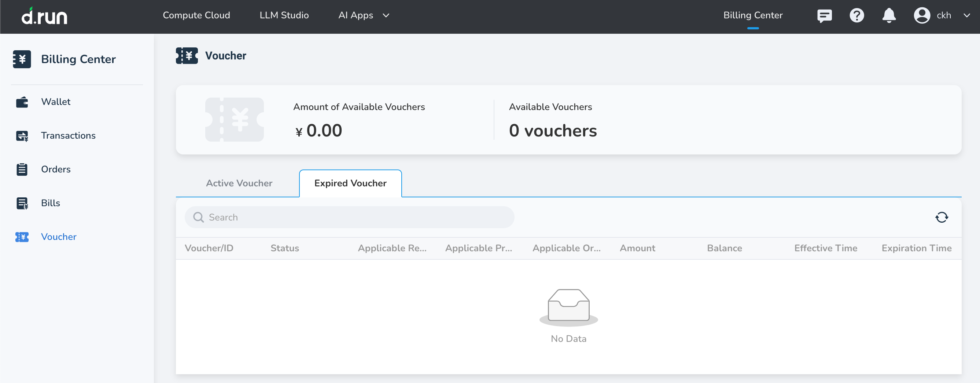Open the messages chat icon
Viewport: 980px width, 383px height.
click(824, 16)
